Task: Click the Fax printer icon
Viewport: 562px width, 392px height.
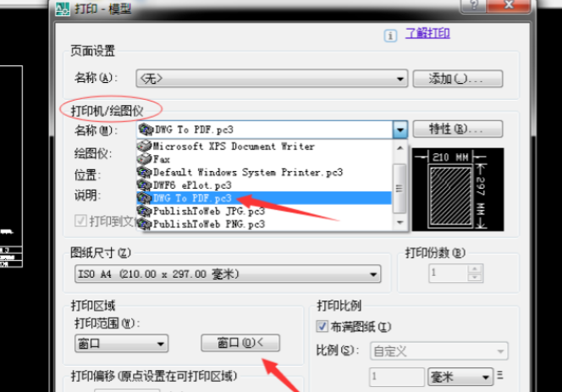Action: 145,159
